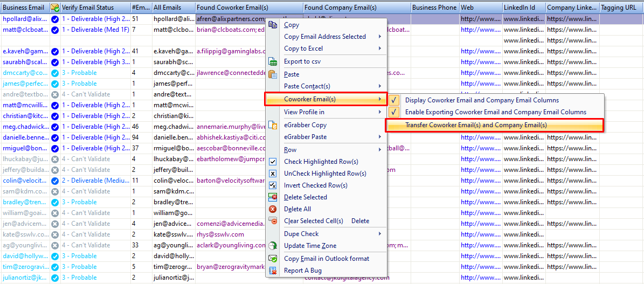Open the Coworker Email(s) submenu
The width and height of the screenshot is (644, 284).
click(326, 99)
